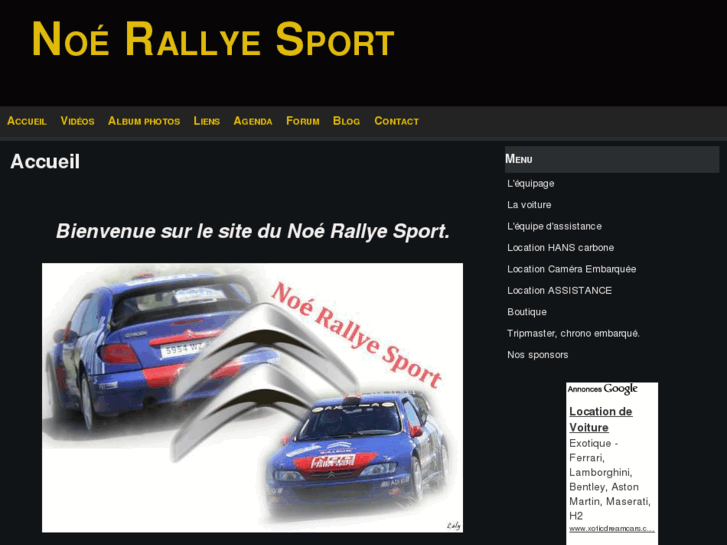Open the Blog navigation item
Viewport: 727px width, 545px height.
tap(346, 121)
